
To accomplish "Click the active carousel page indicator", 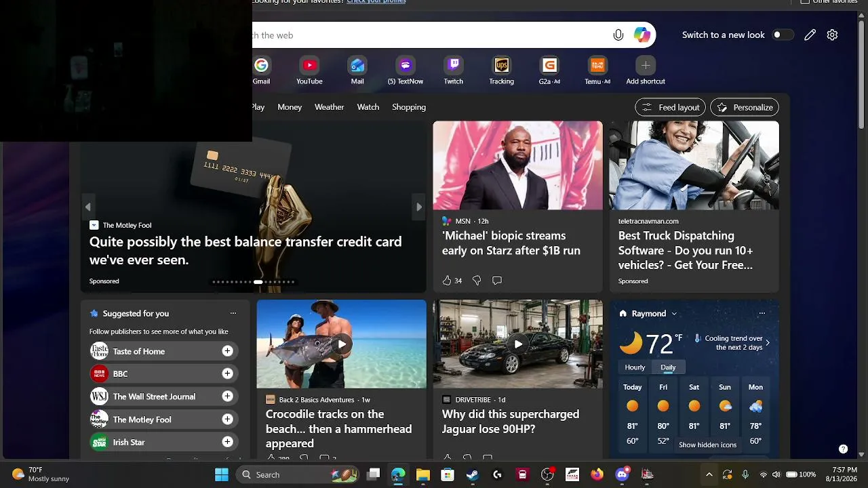I will [x=258, y=282].
